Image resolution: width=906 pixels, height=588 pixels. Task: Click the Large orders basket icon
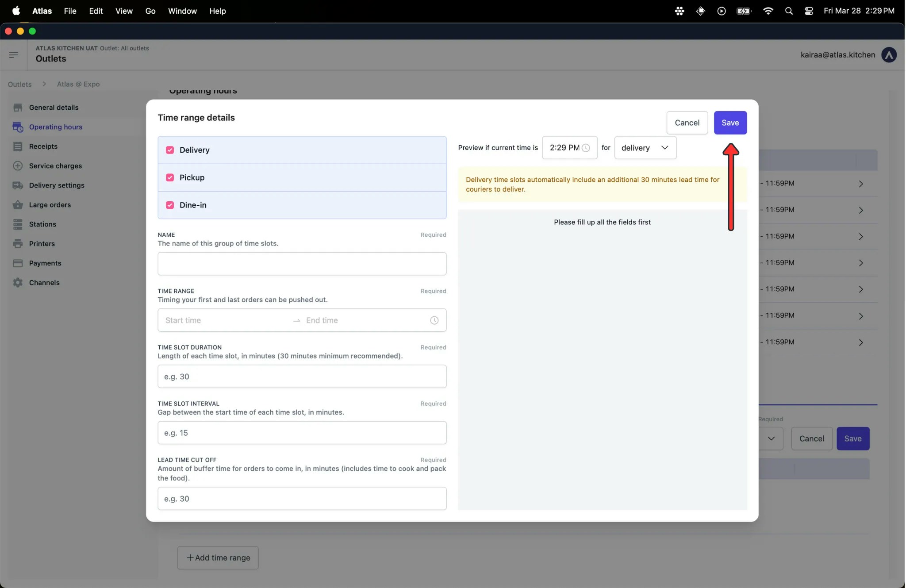click(x=18, y=205)
